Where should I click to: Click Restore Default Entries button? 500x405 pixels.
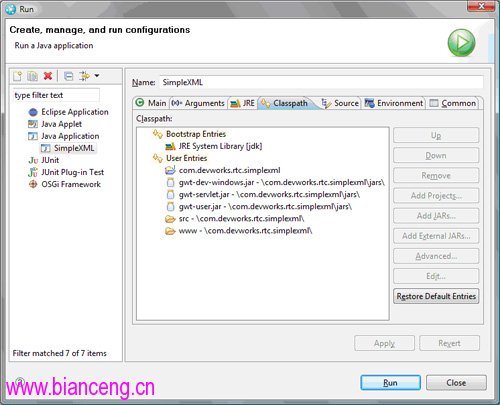point(436,296)
